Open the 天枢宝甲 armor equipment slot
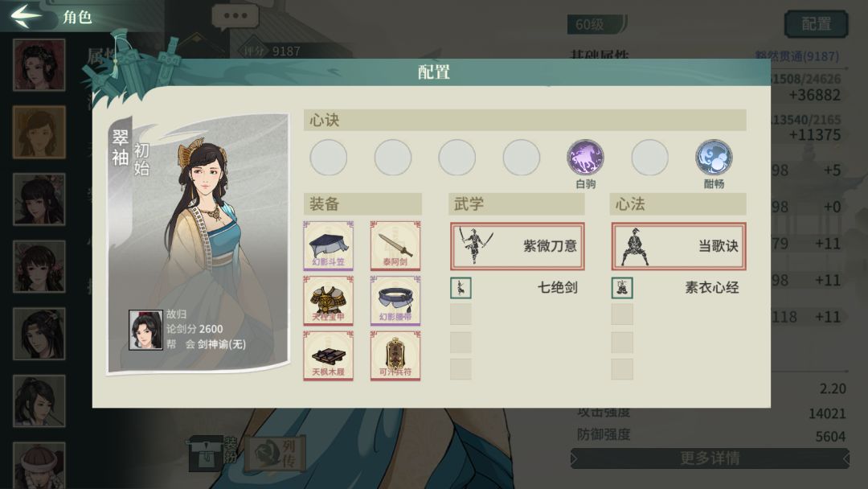 (328, 300)
